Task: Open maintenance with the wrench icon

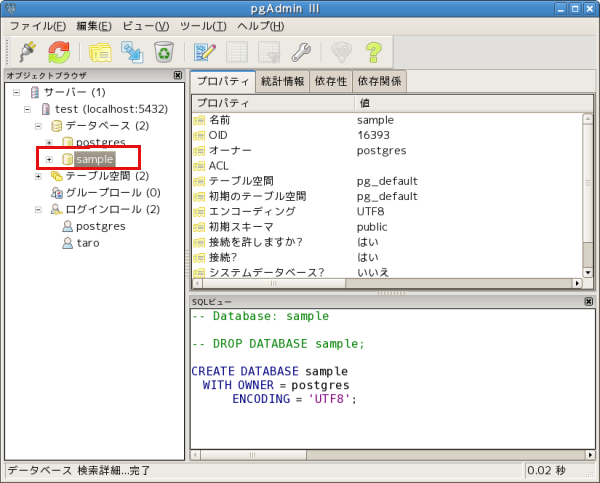Action: click(301, 52)
